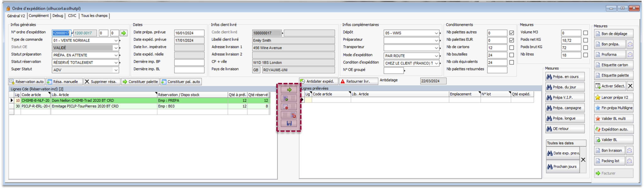Click the document with red cross icon
The image size is (644, 189).
285,107
